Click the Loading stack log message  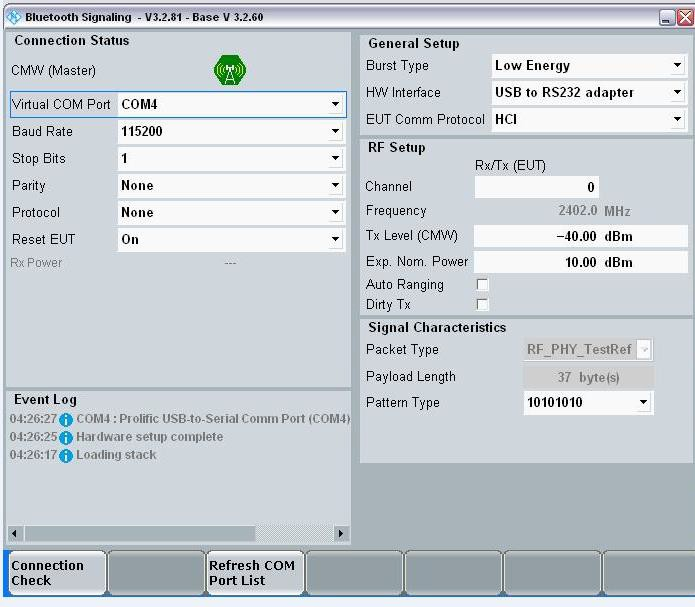click(116, 455)
